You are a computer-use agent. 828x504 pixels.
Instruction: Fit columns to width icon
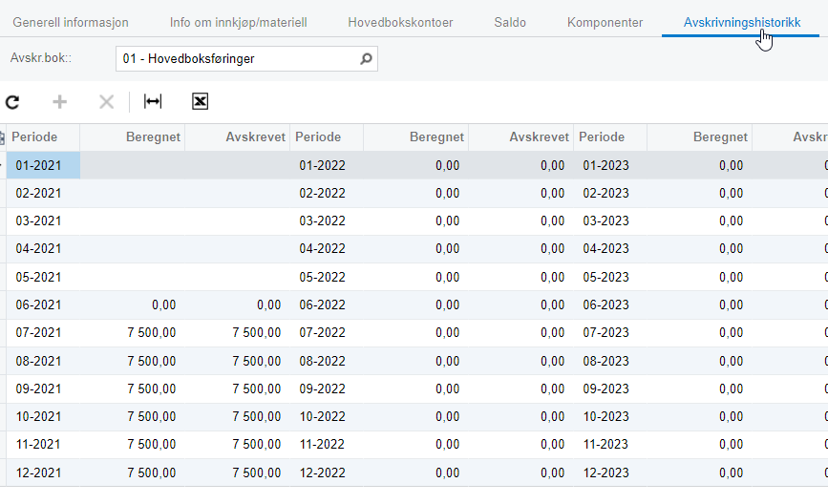[x=153, y=101]
